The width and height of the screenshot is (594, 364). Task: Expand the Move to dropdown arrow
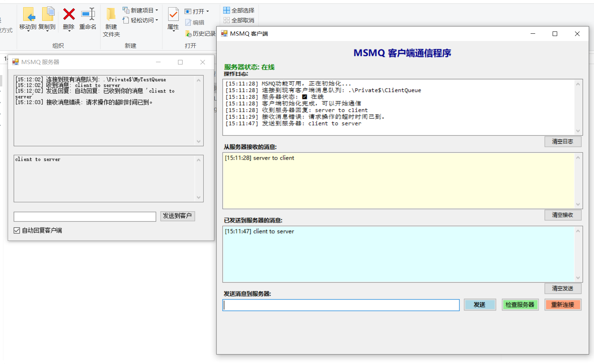[x=28, y=31]
